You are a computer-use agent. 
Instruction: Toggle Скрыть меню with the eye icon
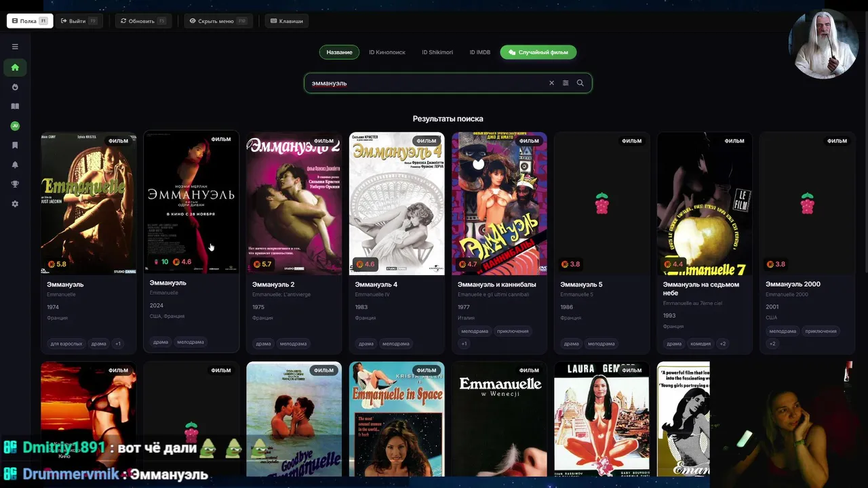[x=218, y=21]
